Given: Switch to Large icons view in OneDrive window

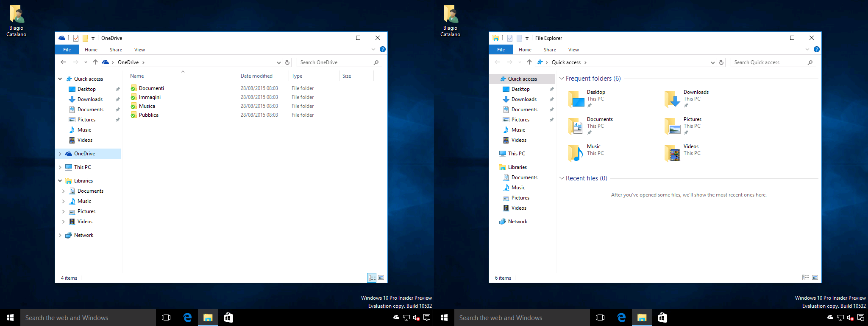Looking at the screenshot, I should click(x=381, y=278).
